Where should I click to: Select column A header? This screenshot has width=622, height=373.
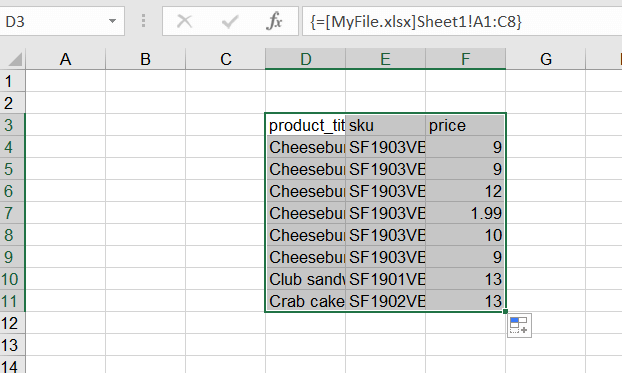65,59
